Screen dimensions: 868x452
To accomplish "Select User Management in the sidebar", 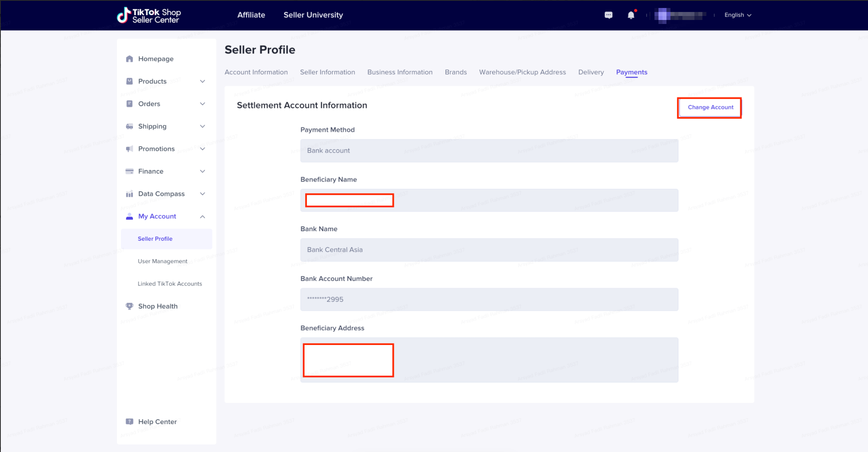I will [162, 261].
